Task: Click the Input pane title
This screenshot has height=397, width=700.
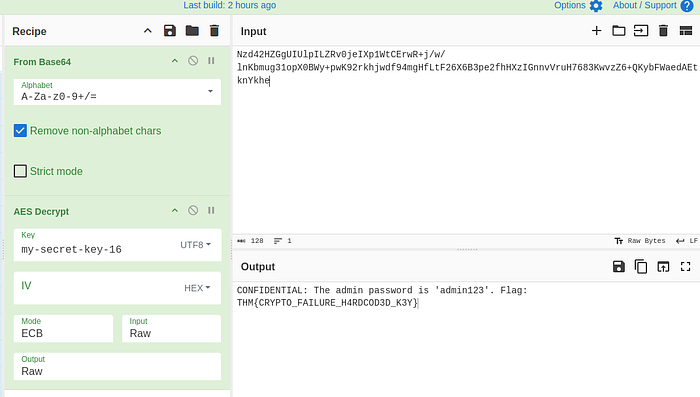Action: click(253, 31)
